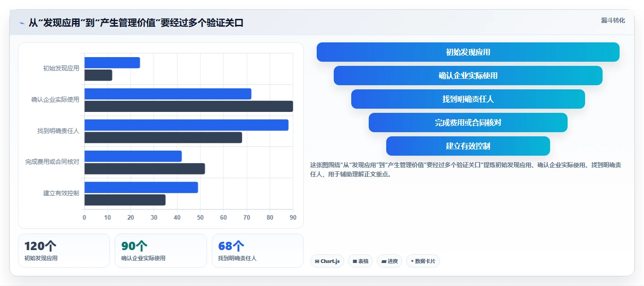644x286 pixels.
Task: Click the dark bar for 确认企业实际使用
Action: point(189,106)
